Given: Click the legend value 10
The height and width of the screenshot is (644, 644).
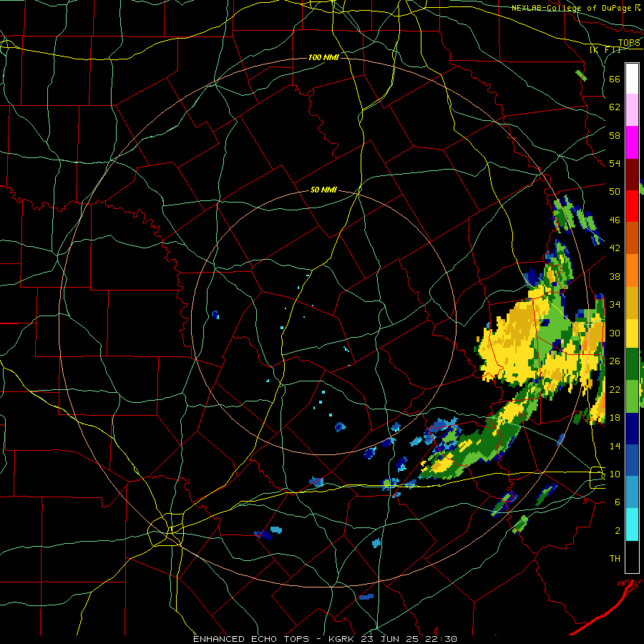Looking at the screenshot, I should [x=615, y=474].
